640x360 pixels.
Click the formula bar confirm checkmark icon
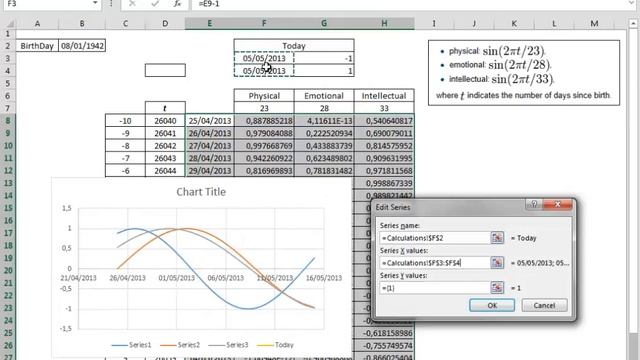click(155, 4)
